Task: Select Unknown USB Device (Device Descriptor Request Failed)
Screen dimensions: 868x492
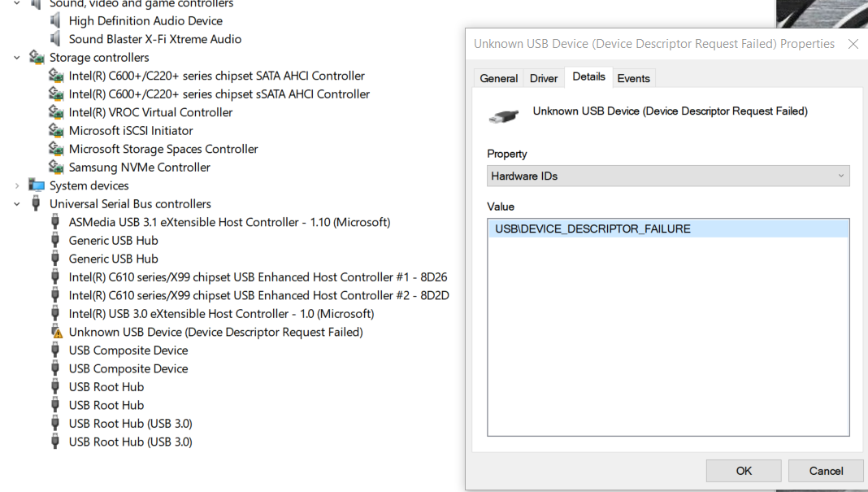Action: [216, 332]
